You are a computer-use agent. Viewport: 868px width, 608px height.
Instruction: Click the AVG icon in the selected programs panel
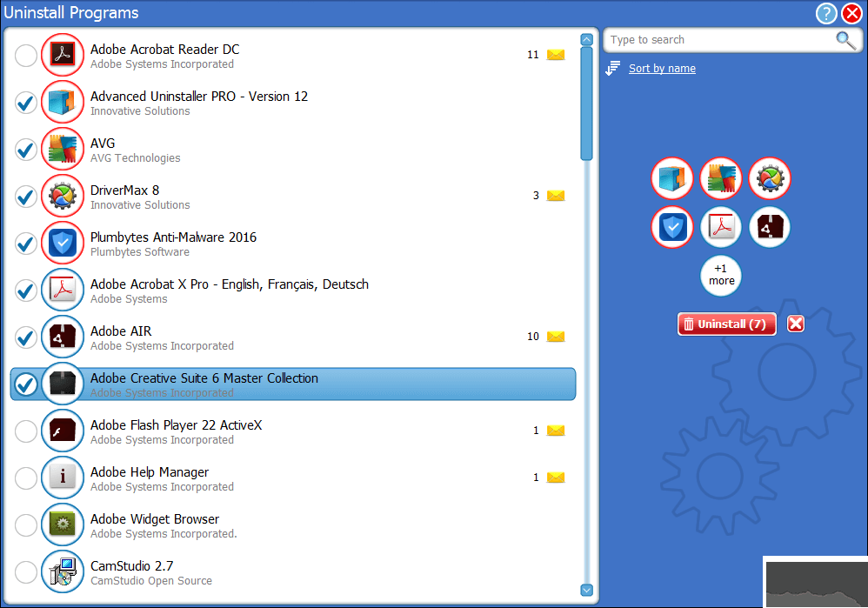click(x=721, y=178)
